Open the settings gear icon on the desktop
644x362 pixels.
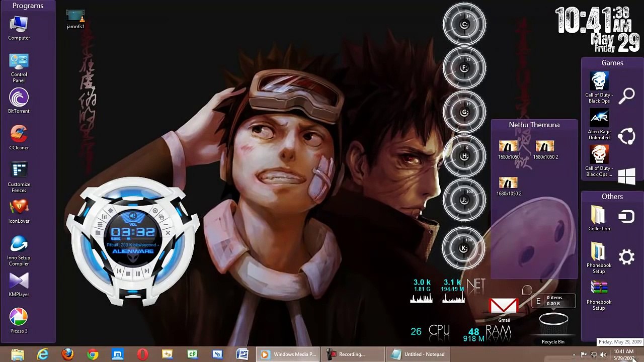click(627, 257)
